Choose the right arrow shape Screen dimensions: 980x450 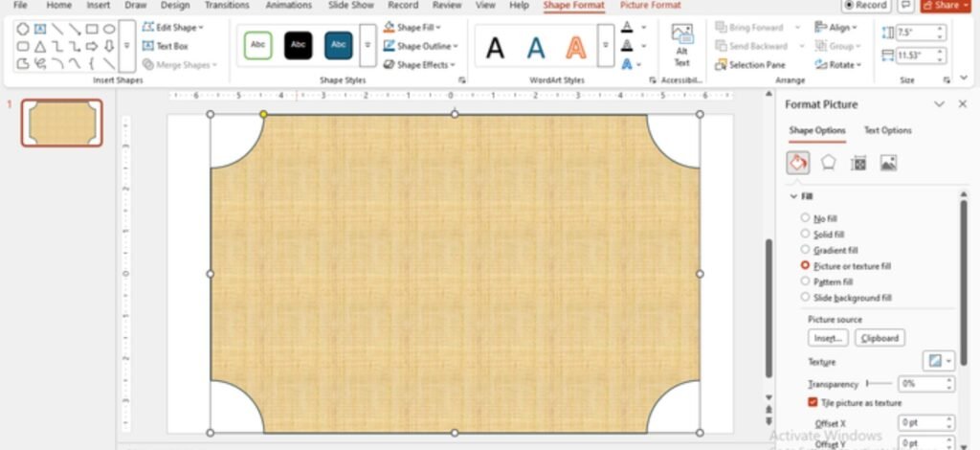(92, 46)
